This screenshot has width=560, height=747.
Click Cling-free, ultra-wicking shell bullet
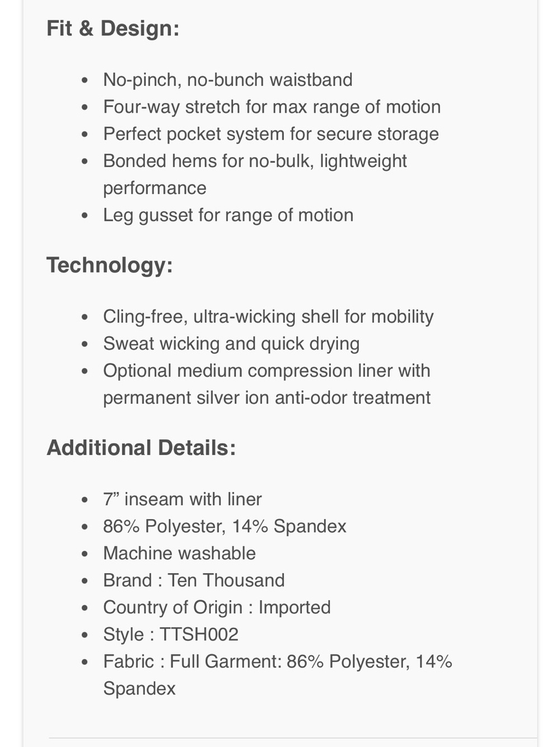(x=268, y=317)
